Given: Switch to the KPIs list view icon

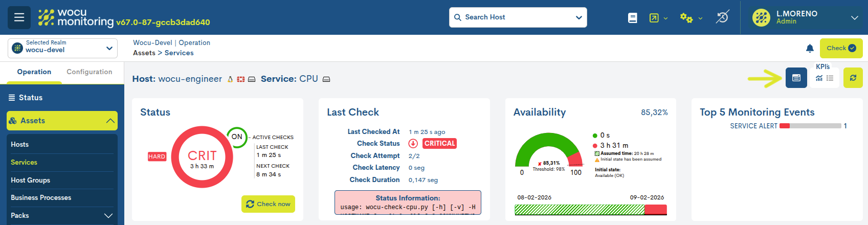Looking at the screenshot, I should 830,78.
